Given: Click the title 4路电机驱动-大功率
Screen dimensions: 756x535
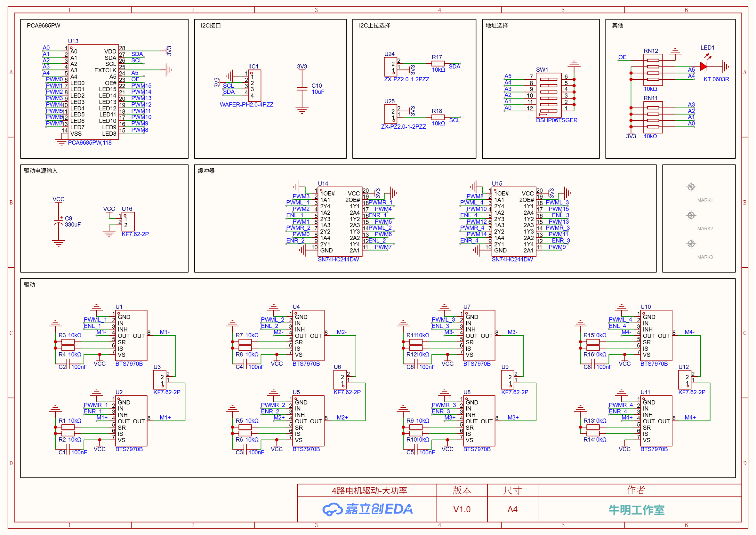Looking at the screenshot, I should (x=369, y=491).
